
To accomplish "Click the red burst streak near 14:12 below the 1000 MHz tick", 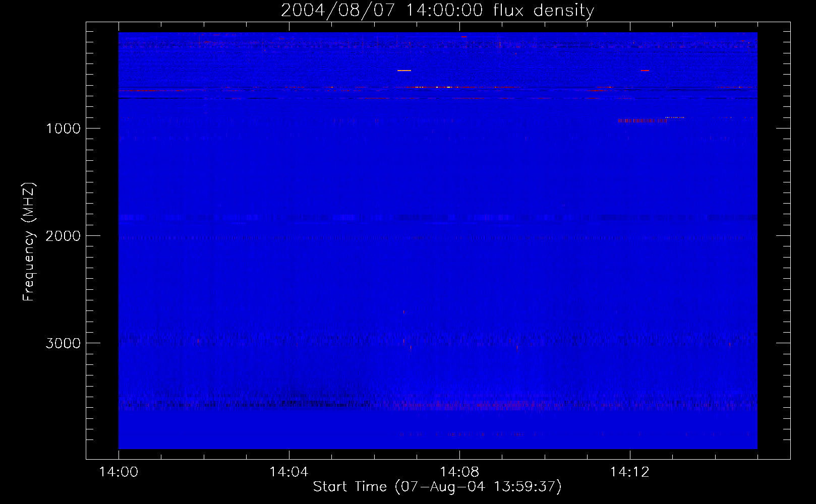I will [x=642, y=121].
